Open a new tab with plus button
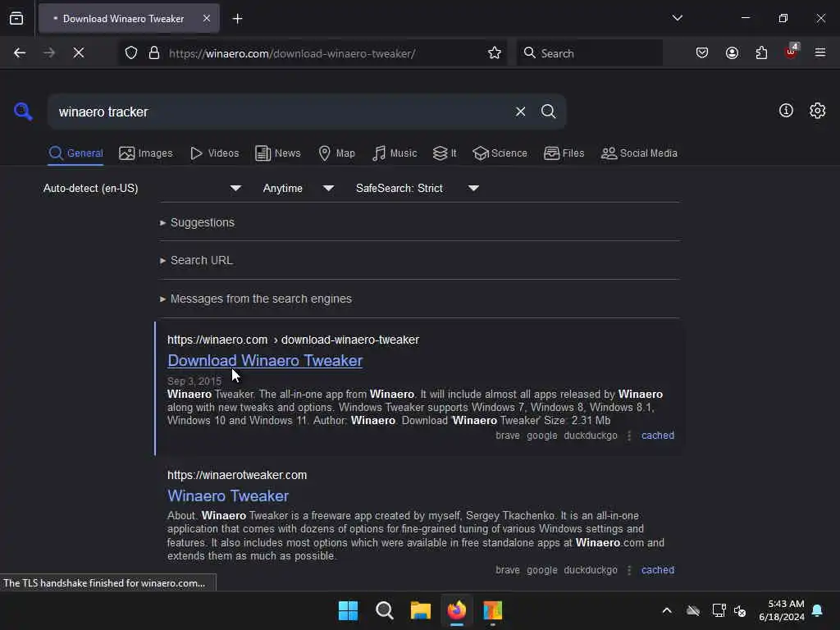840x630 pixels. 237,19
